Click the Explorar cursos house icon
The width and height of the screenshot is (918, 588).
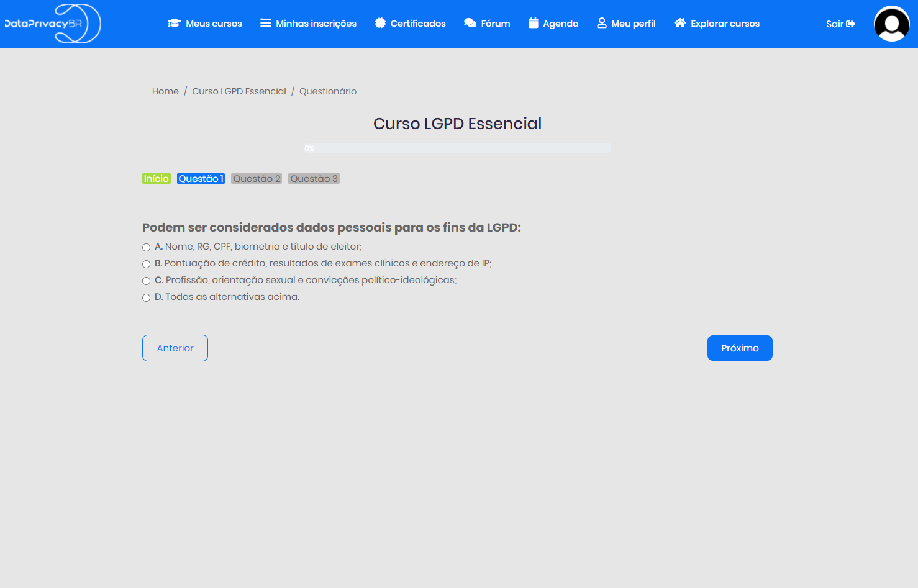coord(680,23)
